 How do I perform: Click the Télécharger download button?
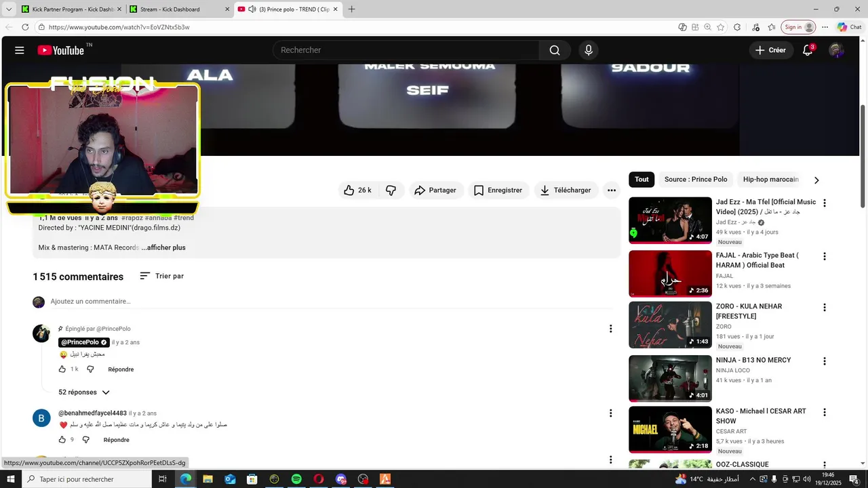[x=566, y=190]
